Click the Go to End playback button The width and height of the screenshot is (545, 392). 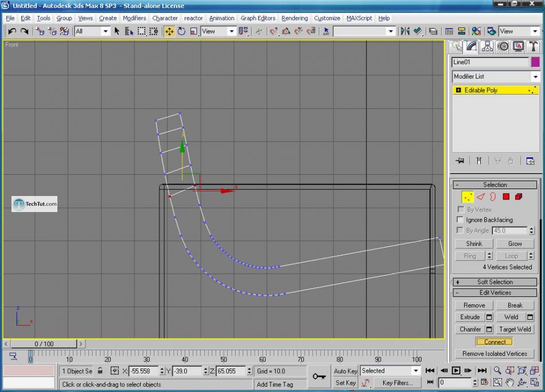coord(482,370)
